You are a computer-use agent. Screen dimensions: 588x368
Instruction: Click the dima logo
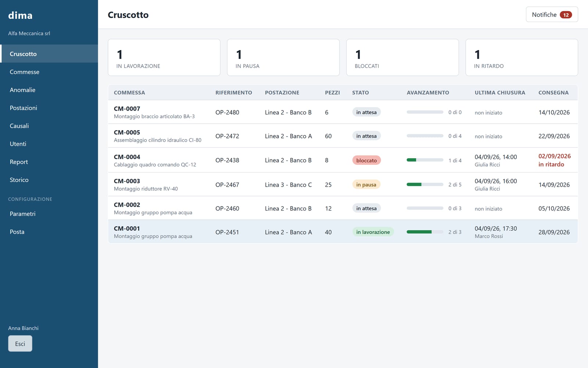click(x=20, y=15)
